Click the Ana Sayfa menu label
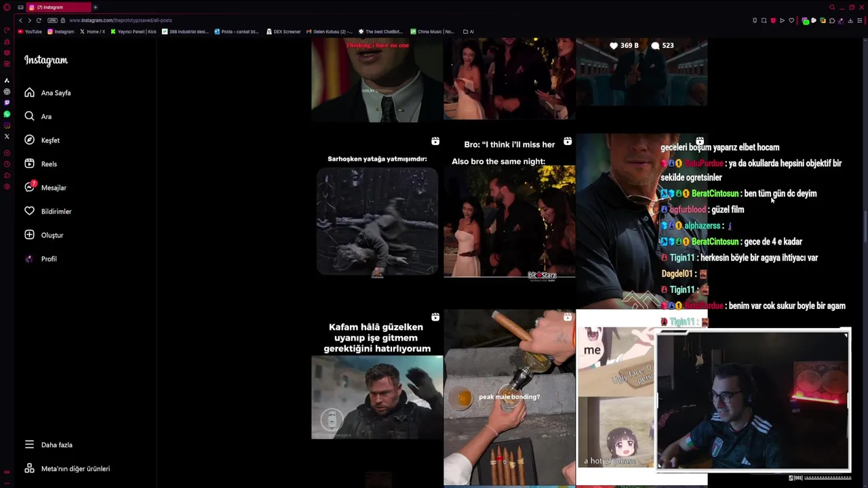The width and height of the screenshot is (868, 488). point(56,93)
